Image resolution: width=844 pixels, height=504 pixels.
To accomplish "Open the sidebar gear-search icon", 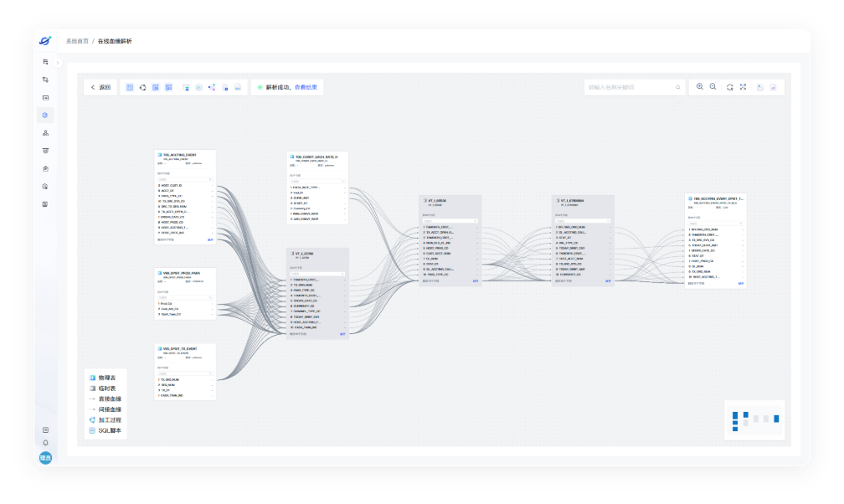I will [x=45, y=187].
